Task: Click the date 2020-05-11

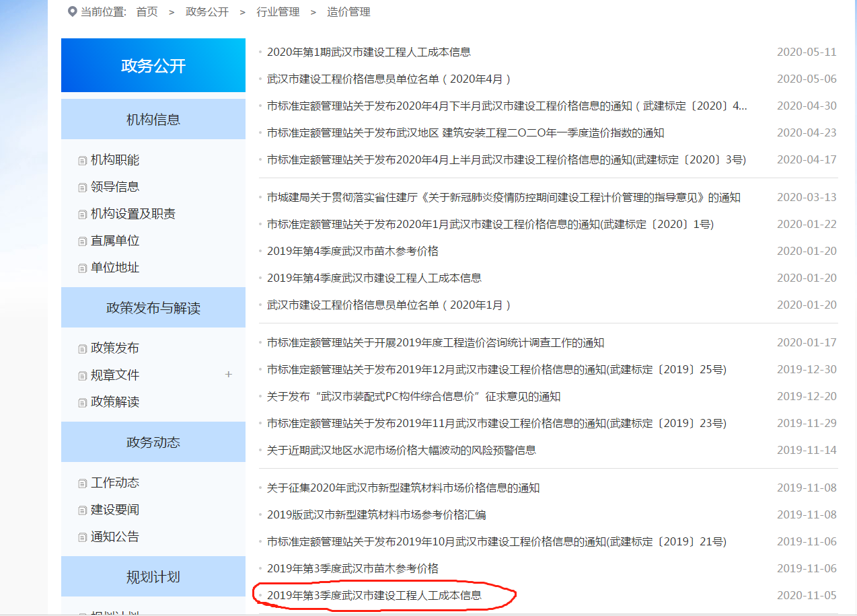Action: (x=807, y=52)
